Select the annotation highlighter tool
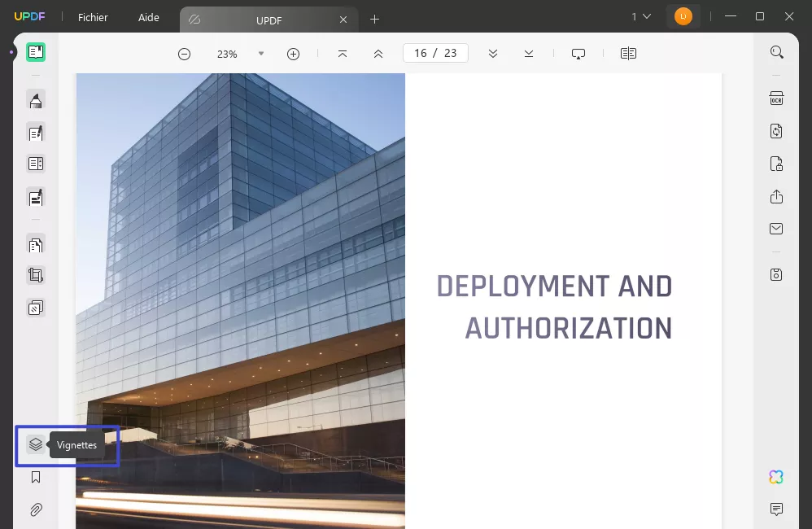 point(36,99)
